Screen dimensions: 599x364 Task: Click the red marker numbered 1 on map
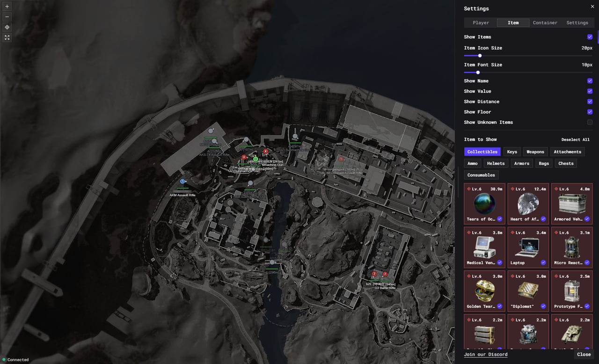[x=341, y=159]
